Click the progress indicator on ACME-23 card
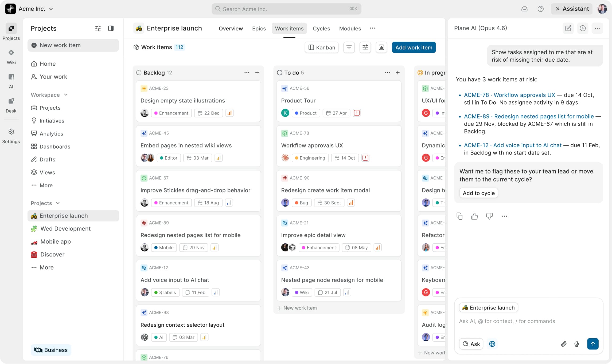612x364 pixels. 229,113
